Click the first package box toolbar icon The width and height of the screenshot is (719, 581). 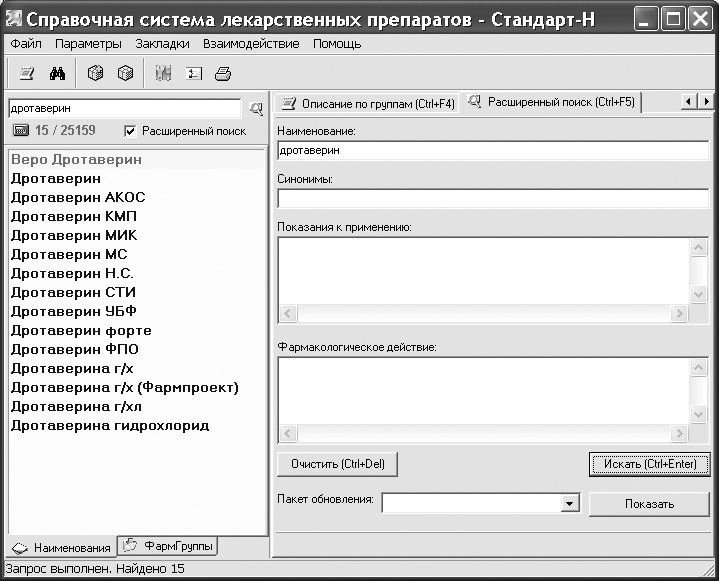(95, 73)
